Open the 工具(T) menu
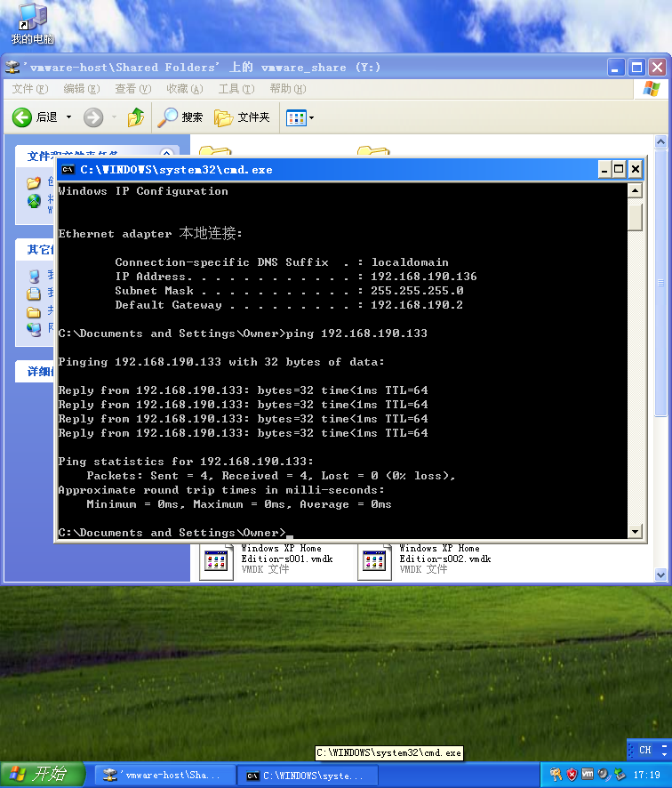The image size is (672, 788). [x=236, y=89]
